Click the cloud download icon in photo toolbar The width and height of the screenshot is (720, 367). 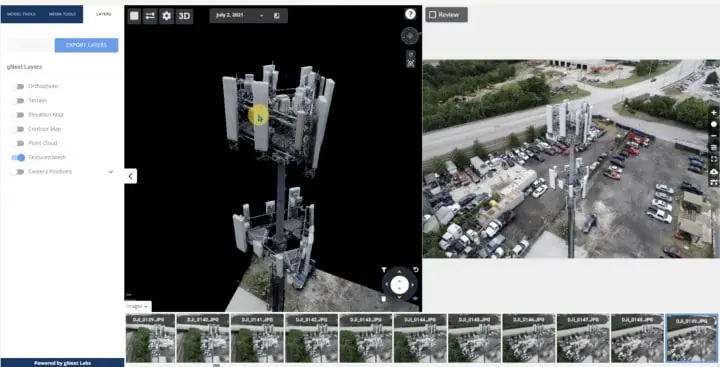pos(714,171)
